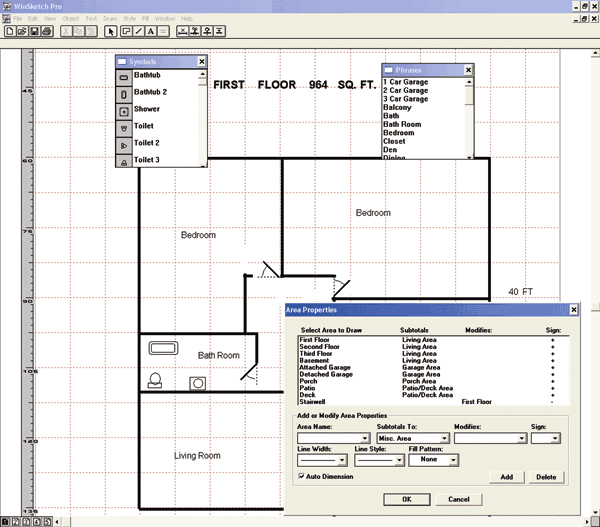600x527 pixels.
Task: Click the Phrases list scroll-up arrow
Action: point(469,82)
